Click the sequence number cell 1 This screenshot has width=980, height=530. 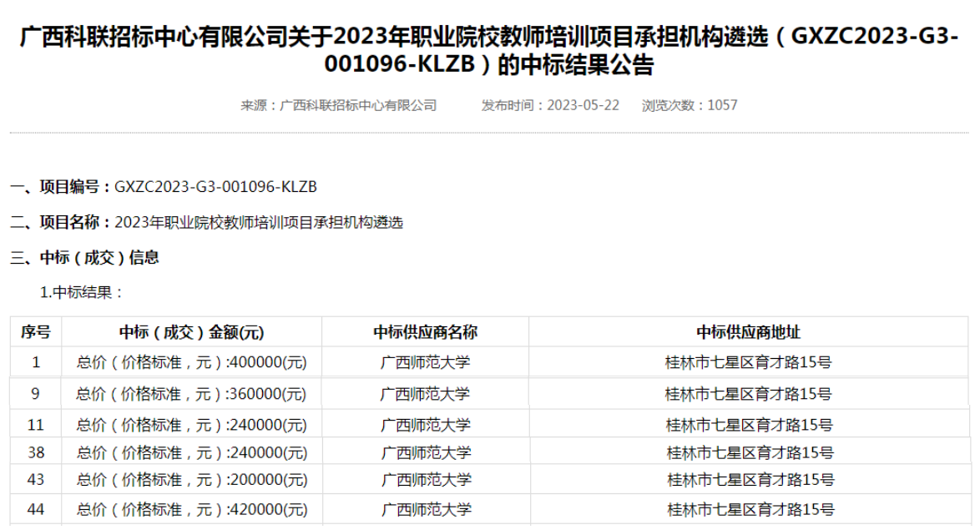36,362
